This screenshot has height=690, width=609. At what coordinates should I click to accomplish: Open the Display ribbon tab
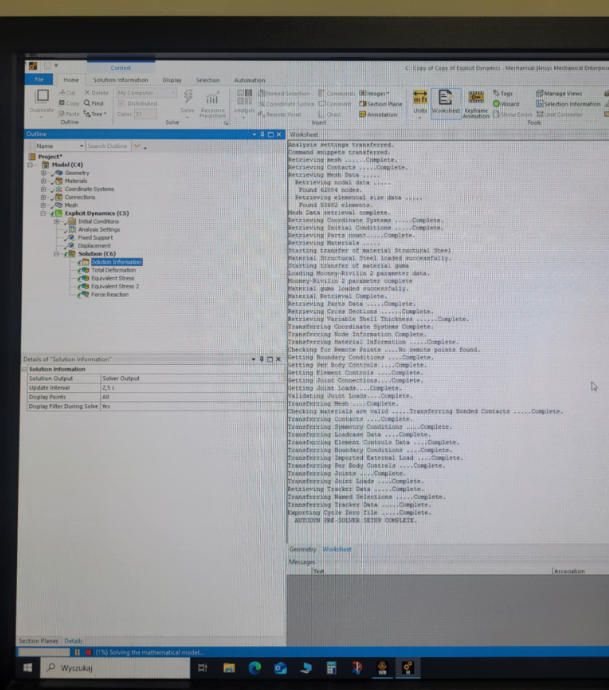(172, 80)
